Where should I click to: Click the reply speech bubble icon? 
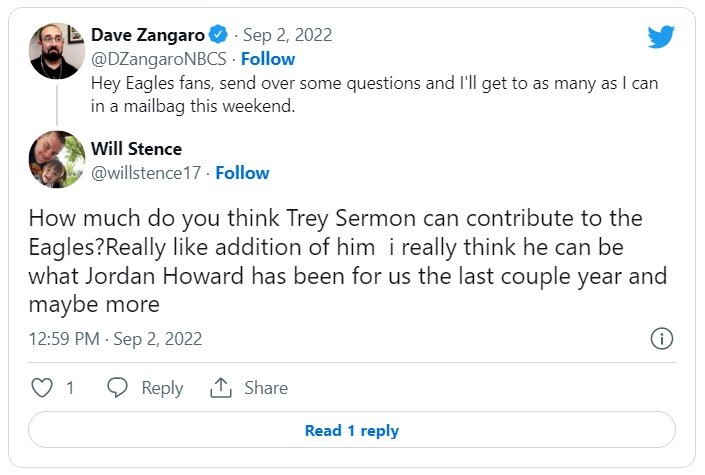(x=118, y=388)
